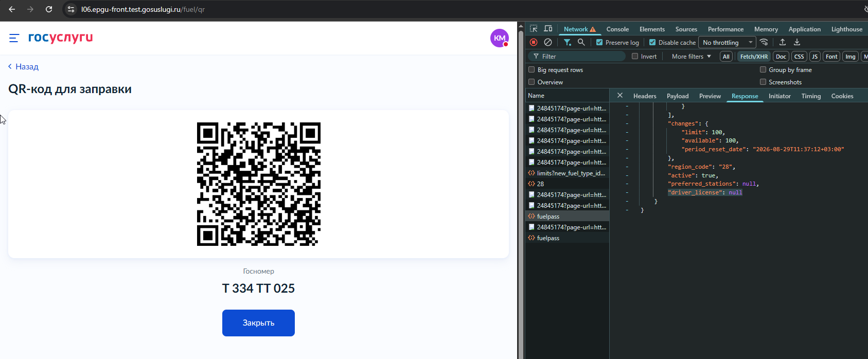Screen dimensions: 868x359
Task: Select the Response tab
Action: [x=745, y=96]
